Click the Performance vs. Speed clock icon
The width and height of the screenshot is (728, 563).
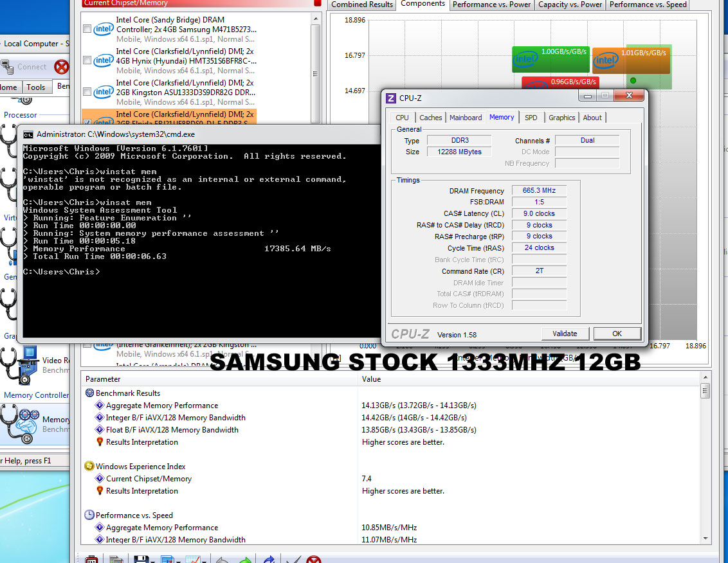tap(89, 515)
